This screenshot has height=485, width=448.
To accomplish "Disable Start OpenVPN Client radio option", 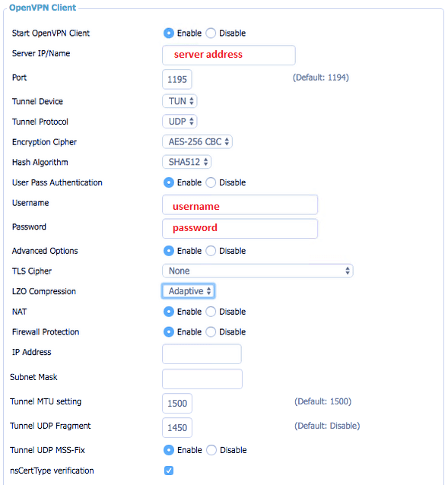I will [x=211, y=33].
